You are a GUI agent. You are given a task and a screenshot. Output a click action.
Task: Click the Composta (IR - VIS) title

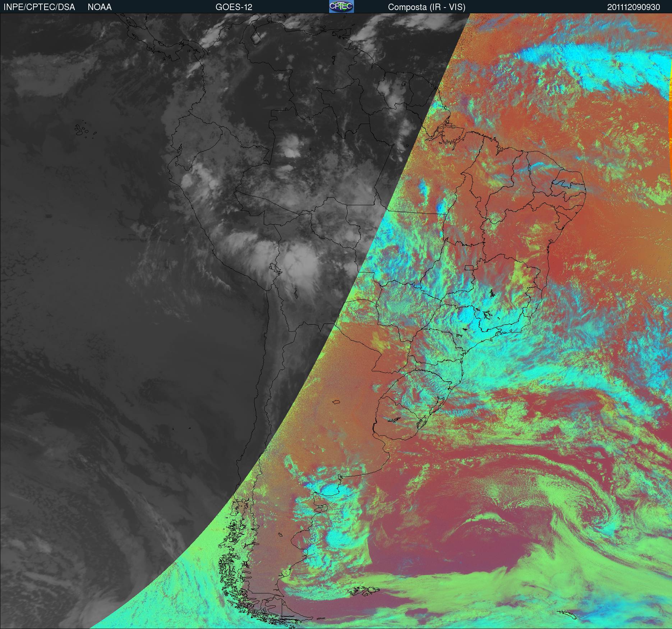coord(427,7)
